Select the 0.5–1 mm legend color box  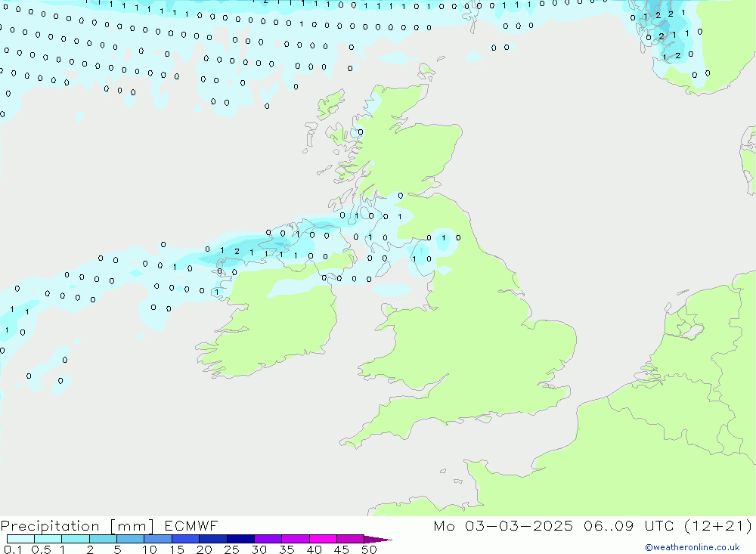click(x=48, y=539)
